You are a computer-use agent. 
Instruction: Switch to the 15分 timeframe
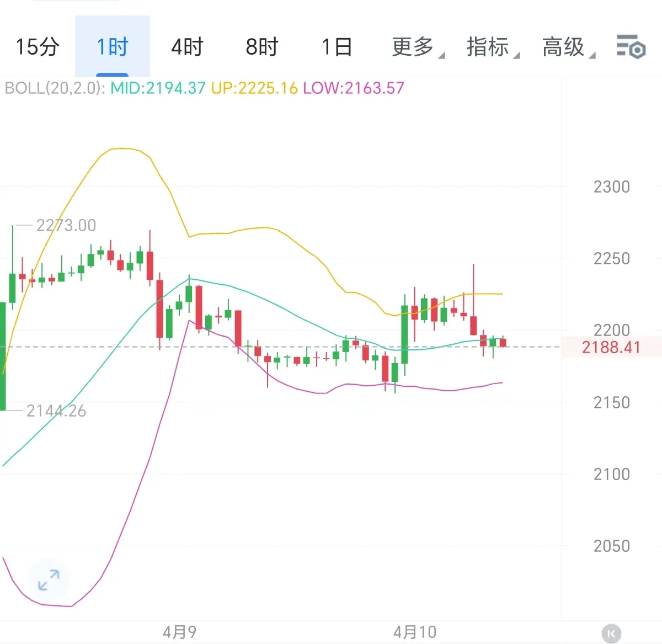tap(37, 47)
